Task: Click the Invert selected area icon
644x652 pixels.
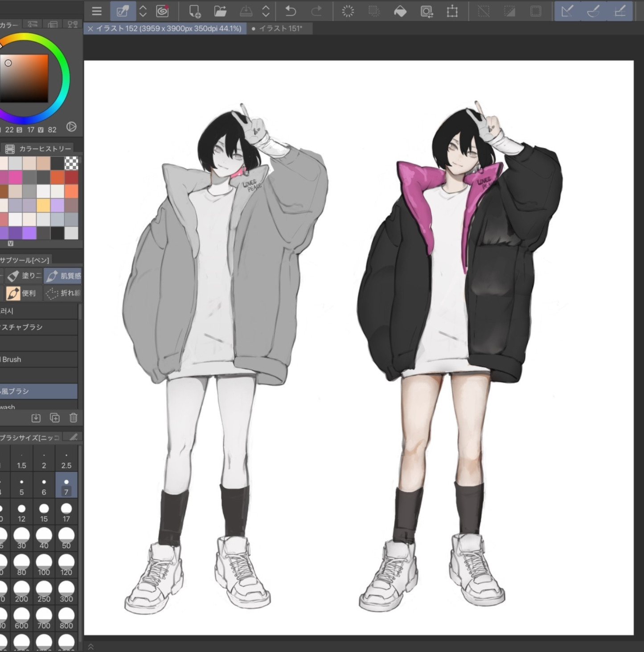Action: (x=509, y=11)
